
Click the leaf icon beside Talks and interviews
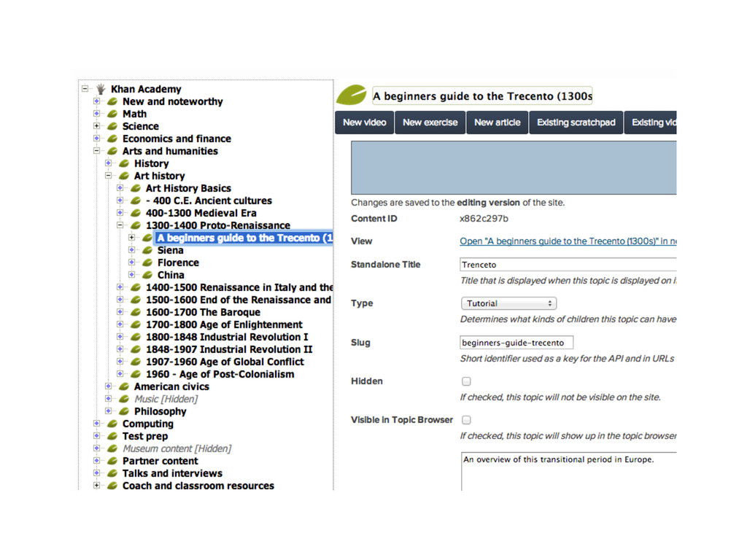[112, 472]
